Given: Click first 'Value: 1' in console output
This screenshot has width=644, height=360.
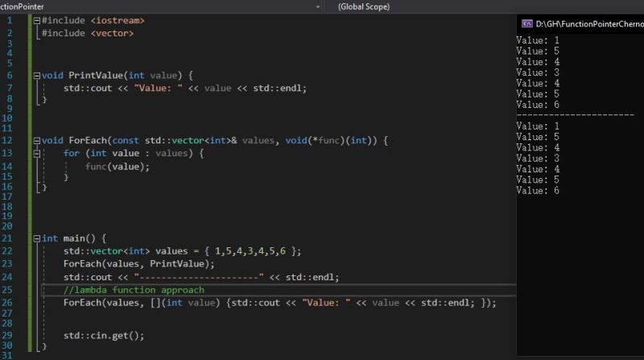Looking at the screenshot, I should 538,40.
